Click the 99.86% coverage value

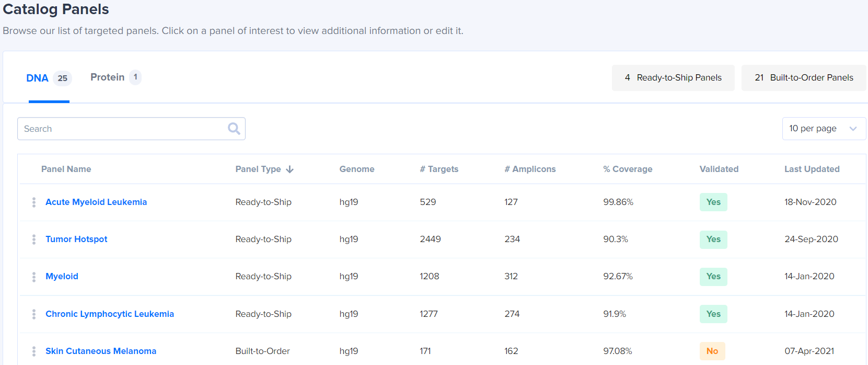[618, 202]
